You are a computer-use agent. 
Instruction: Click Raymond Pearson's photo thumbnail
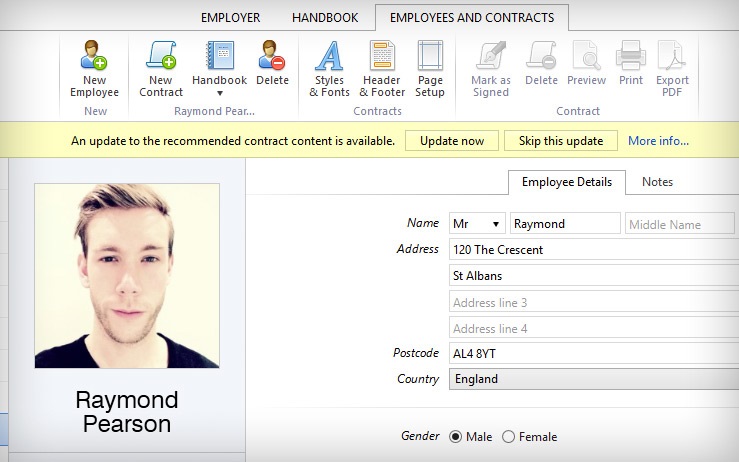127,276
